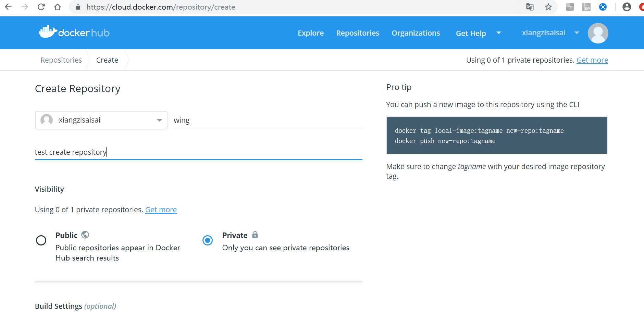Select the Public visibility radio button
Image resolution: width=644 pixels, height=316 pixels.
(x=41, y=240)
